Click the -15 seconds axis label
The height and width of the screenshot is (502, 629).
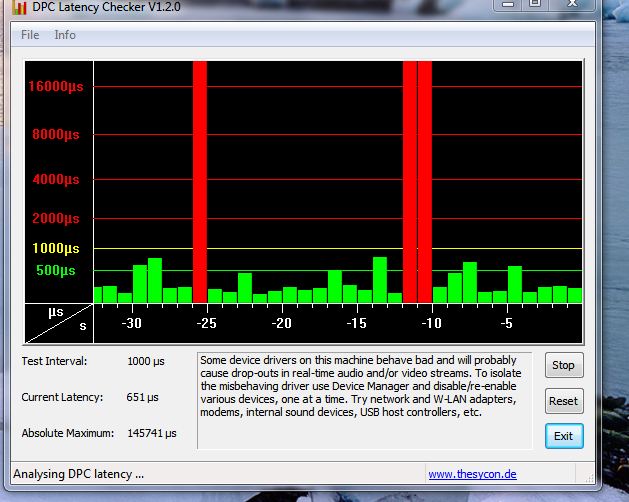click(357, 323)
